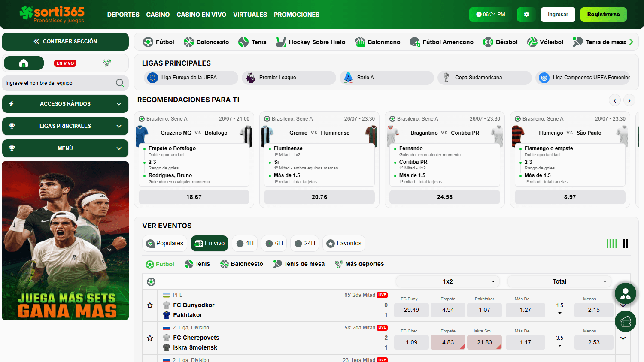Click the sorti365 logo

coord(52,14)
